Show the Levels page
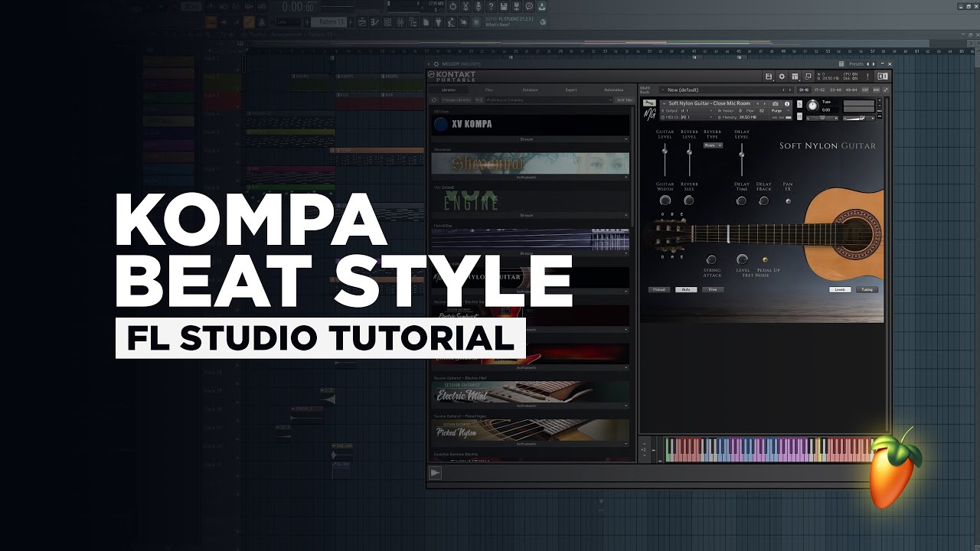 point(840,289)
